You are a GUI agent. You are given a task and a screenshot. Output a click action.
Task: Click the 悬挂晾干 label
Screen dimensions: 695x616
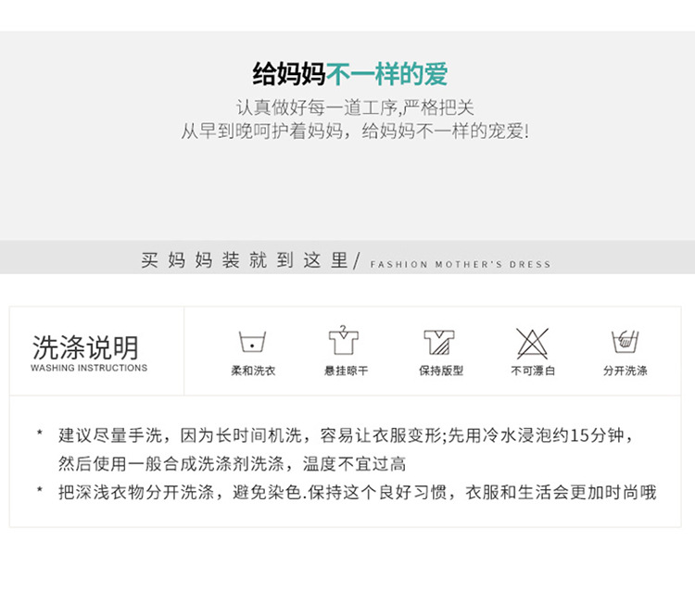coord(347,371)
